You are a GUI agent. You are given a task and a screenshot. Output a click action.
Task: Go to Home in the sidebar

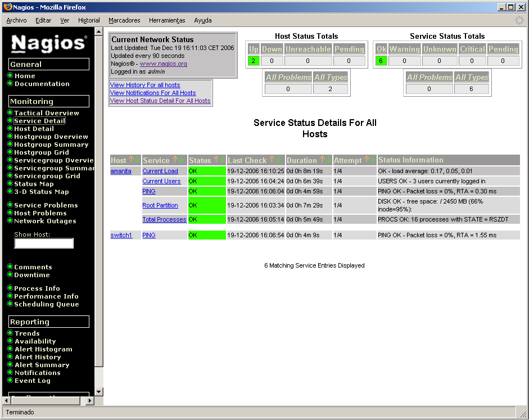click(x=25, y=76)
